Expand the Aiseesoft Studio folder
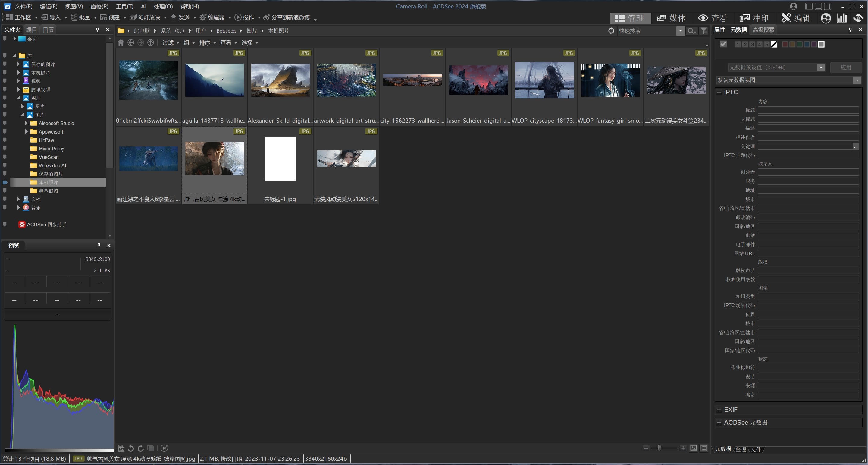 26,123
